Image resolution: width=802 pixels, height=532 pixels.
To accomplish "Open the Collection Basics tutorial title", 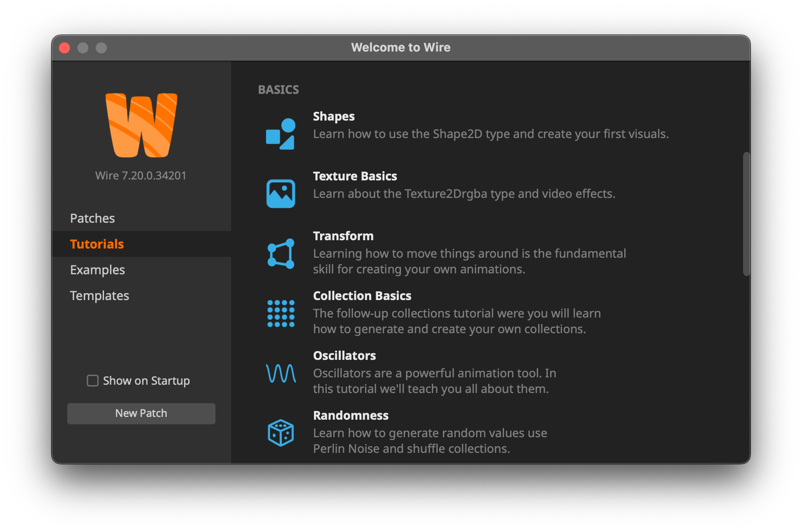I will [x=362, y=296].
